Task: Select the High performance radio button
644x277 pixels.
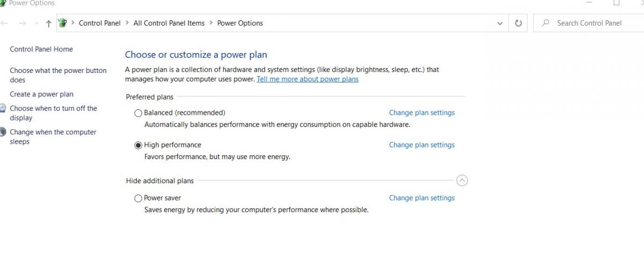Action: click(x=138, y=145)
